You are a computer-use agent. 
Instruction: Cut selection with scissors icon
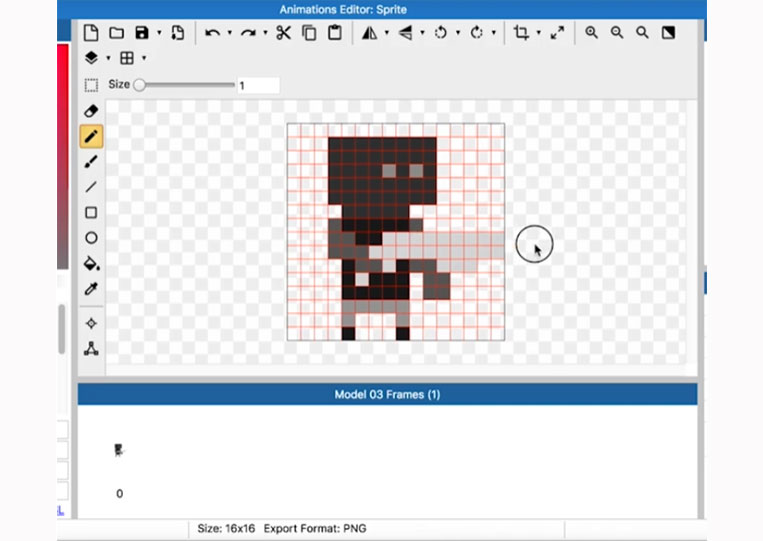(283, 33)
